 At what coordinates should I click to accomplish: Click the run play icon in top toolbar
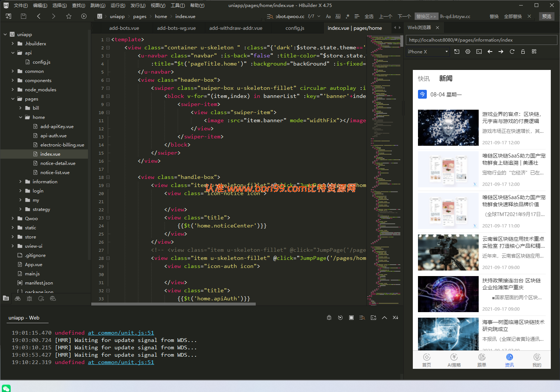(x=84, y=16)
